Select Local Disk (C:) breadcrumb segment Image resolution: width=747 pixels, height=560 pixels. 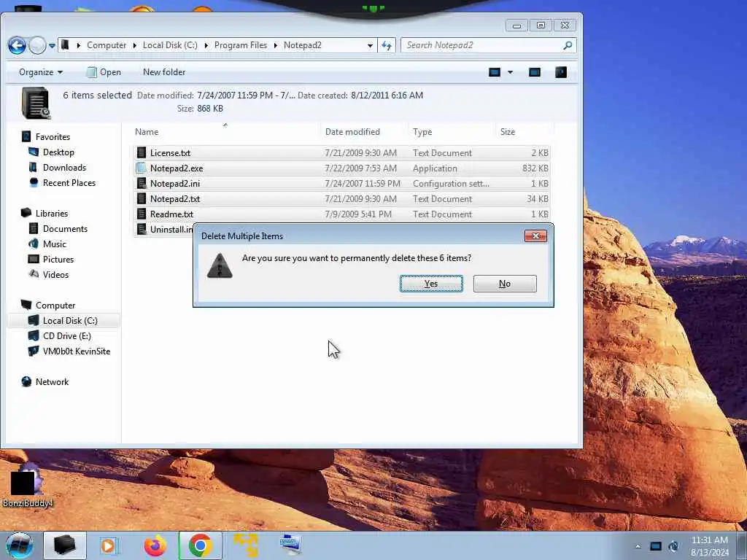coord(169,45)
